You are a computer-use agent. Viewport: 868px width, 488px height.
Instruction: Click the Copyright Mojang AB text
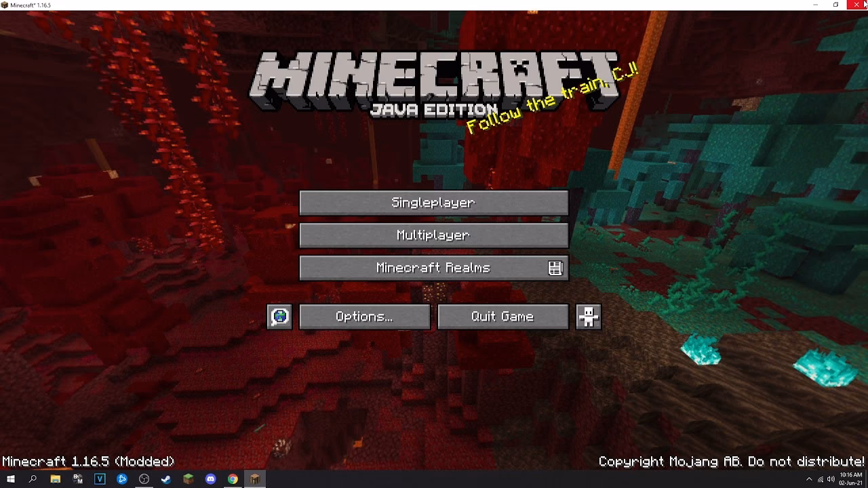coord(731,462)
